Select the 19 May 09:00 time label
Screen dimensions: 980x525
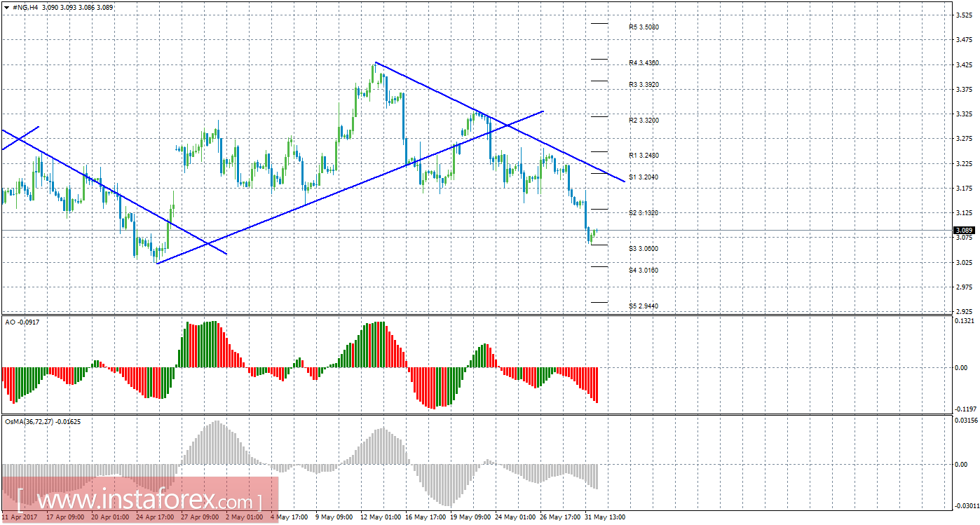470,518
